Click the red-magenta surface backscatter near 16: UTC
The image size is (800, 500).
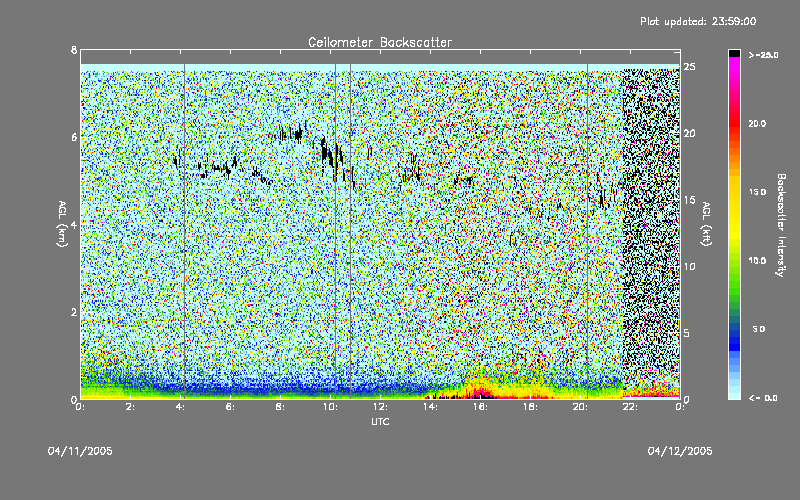pos(481,392)
